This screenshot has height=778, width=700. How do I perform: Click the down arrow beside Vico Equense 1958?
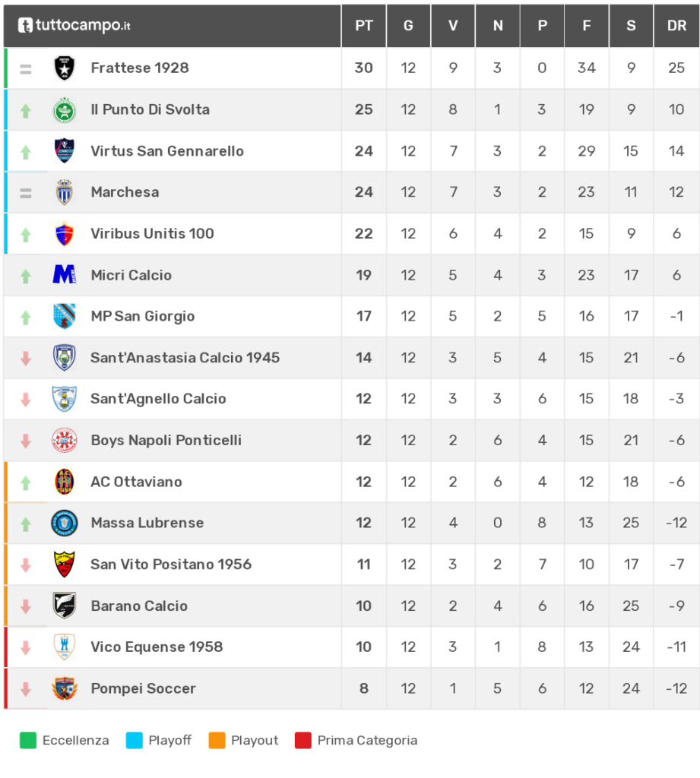26,647
